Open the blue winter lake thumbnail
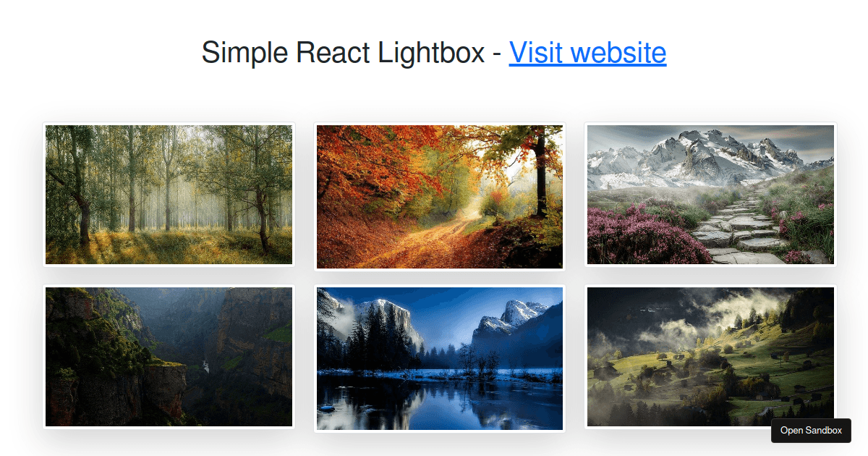 pos(440,359)
